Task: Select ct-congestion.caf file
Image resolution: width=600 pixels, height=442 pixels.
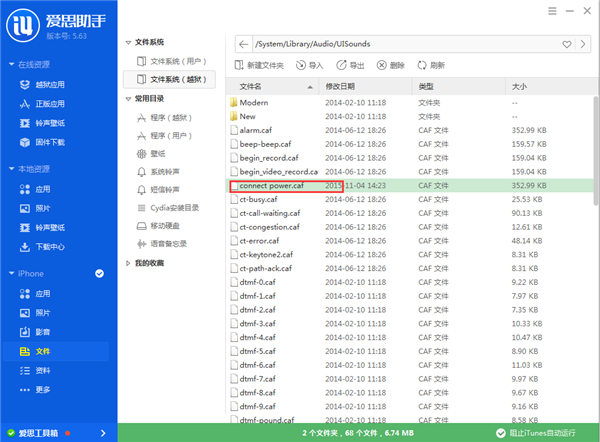Action: 410,227
